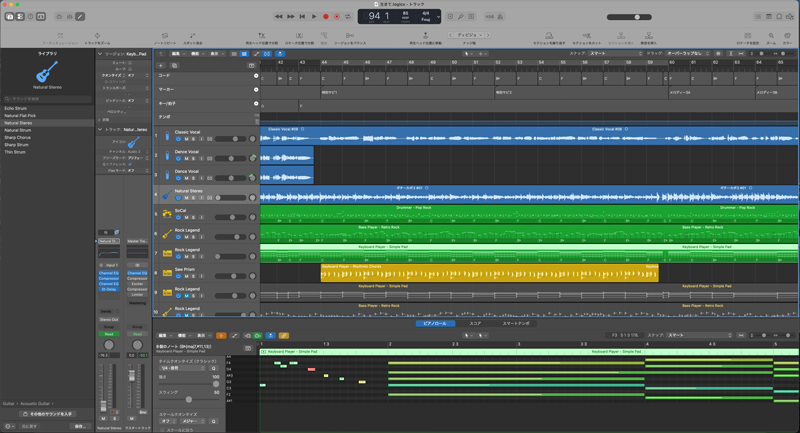Image resolution: width=800 pixels, height=433 pixels.
Task: Click the add track plus button
Action: tap(161, 65)
